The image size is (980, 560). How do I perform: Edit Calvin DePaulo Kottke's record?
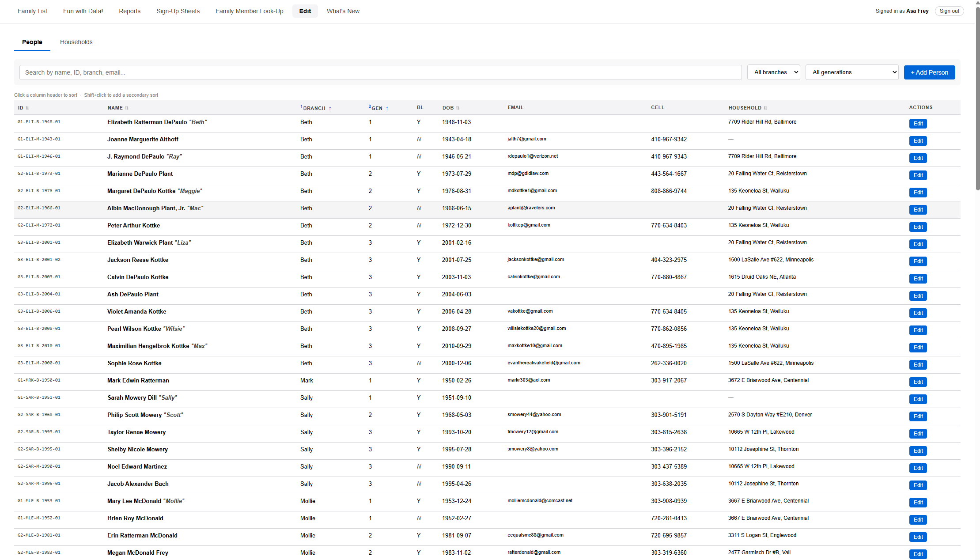(918, 279)
